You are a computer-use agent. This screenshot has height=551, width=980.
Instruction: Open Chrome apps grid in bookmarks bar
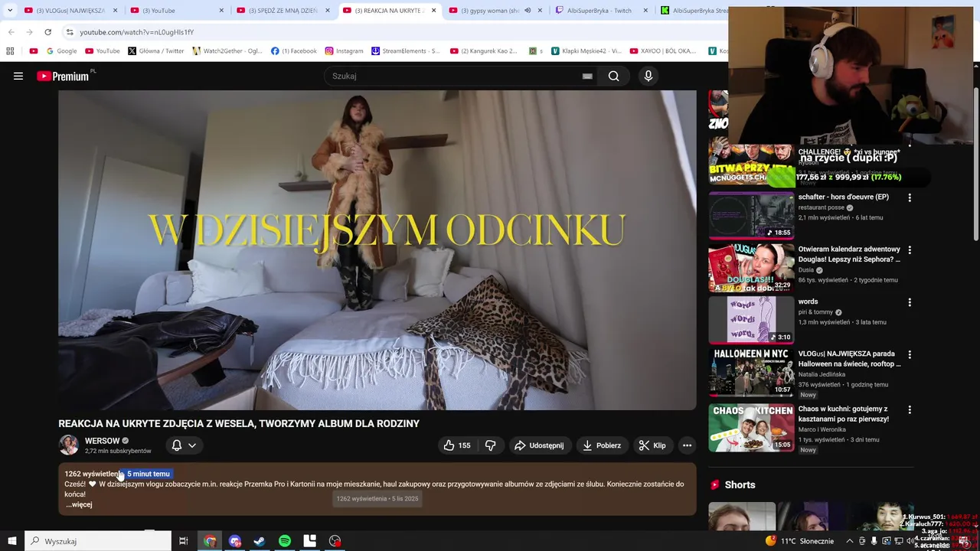10,51
